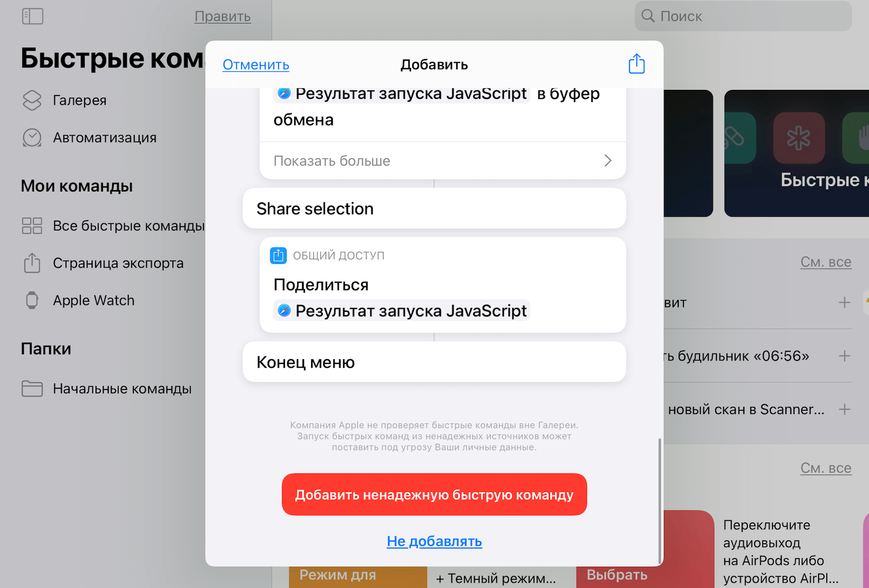Select Конец меню menu item
This screenshot has height=588, width=869.
[434, 362]
